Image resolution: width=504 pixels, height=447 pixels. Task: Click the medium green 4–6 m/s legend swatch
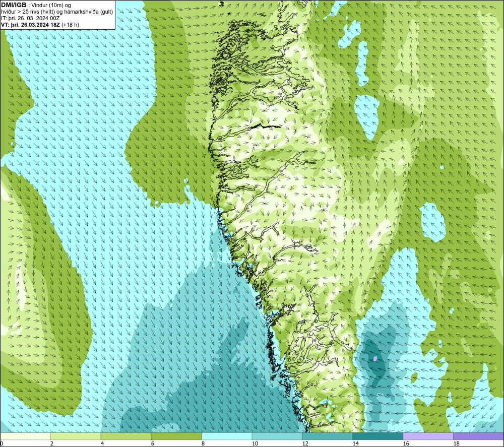[x=126, y=436]
